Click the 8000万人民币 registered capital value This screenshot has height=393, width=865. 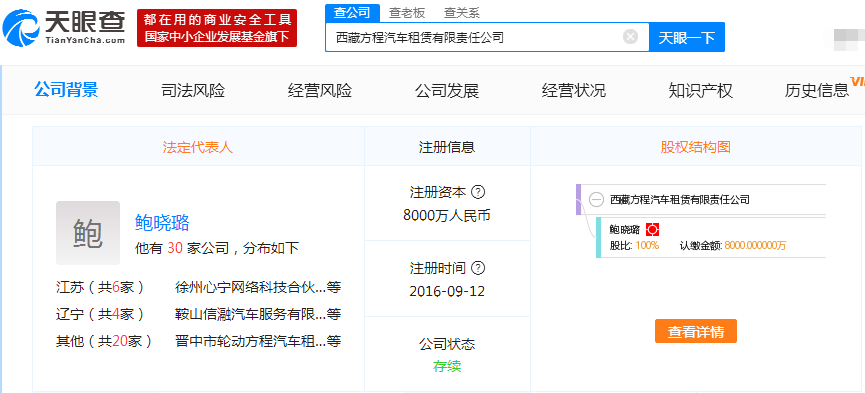pos(447,215)
